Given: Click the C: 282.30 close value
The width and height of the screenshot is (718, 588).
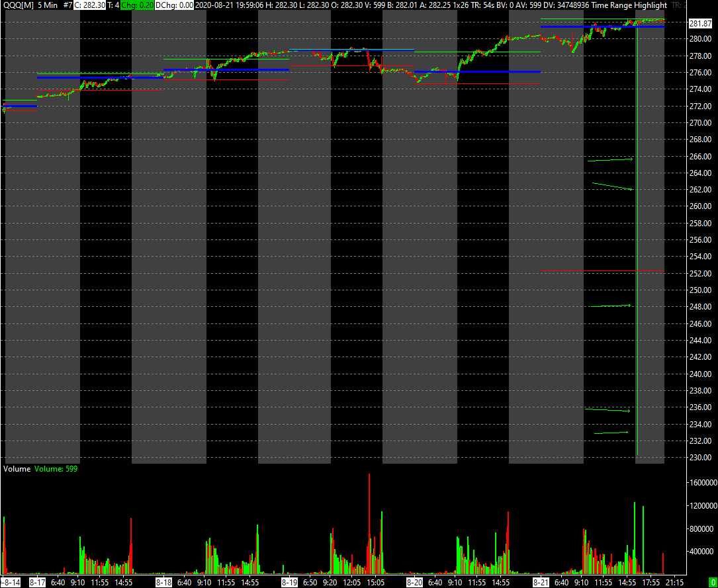Looking at the screenshot, I should pyautogui.click(x=89, y=5).
